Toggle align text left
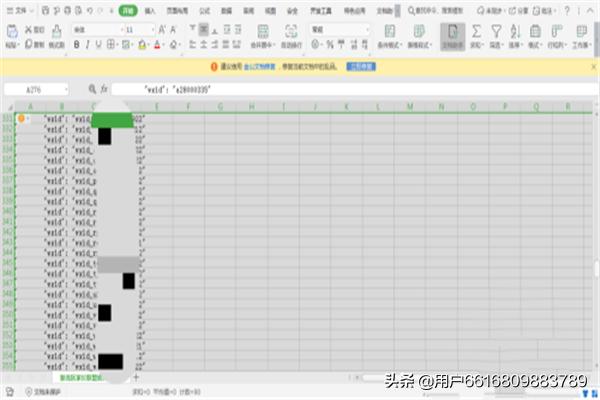The image size is (600, 400). (192, 44)
